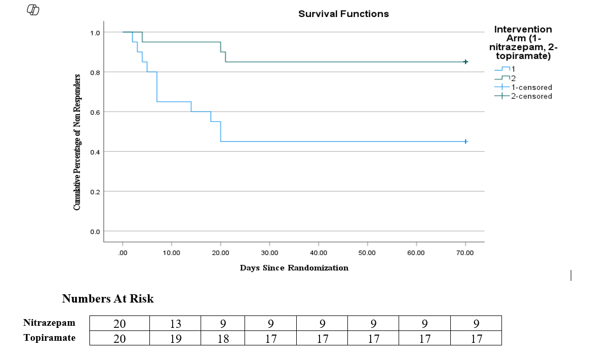
Task: Select the dark teal arm 2 legend swatch
Action: point(502,78)
